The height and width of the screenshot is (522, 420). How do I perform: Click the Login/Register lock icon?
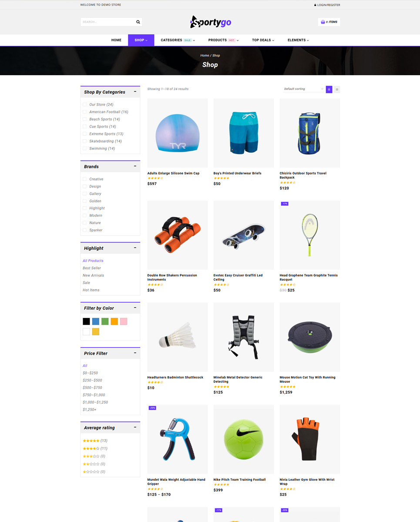click(x=315, y=5)
